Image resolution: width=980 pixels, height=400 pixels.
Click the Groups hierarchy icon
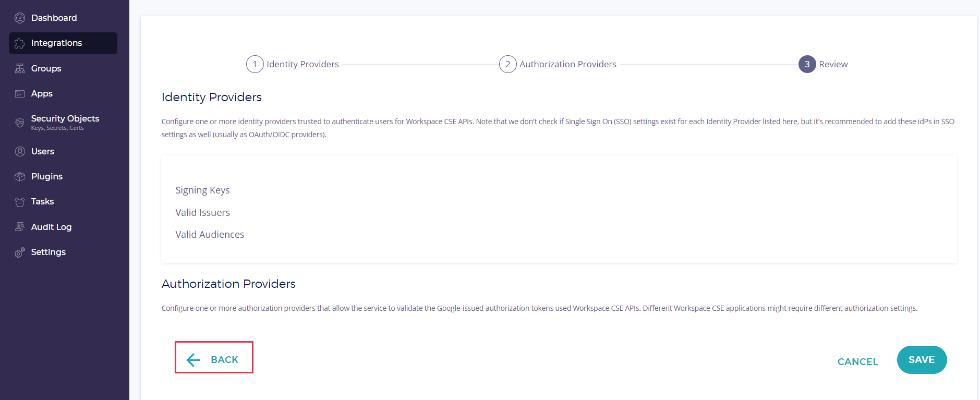coord(20,69)
